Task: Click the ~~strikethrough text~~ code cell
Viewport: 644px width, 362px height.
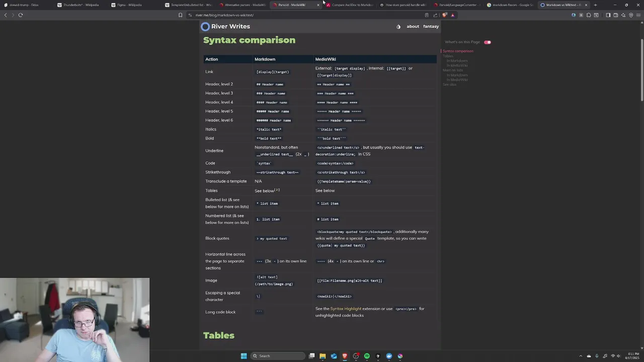Action: (x=277, y=172)
